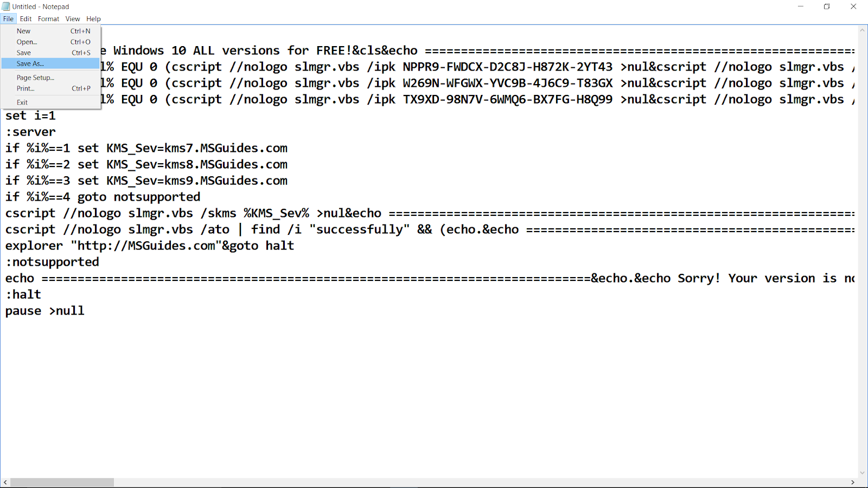
Task: Click the scroll down arrow
Action: tap(862, 473)
